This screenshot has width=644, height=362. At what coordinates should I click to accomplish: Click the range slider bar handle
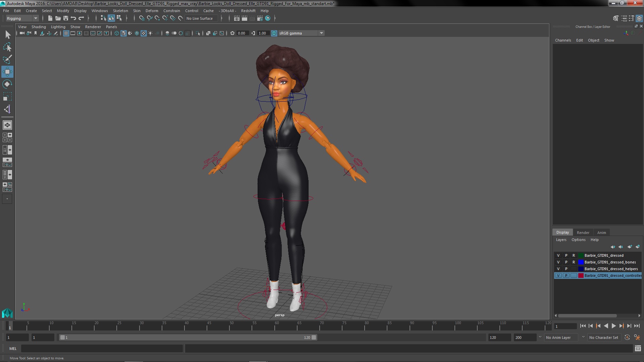click(188, 338)
